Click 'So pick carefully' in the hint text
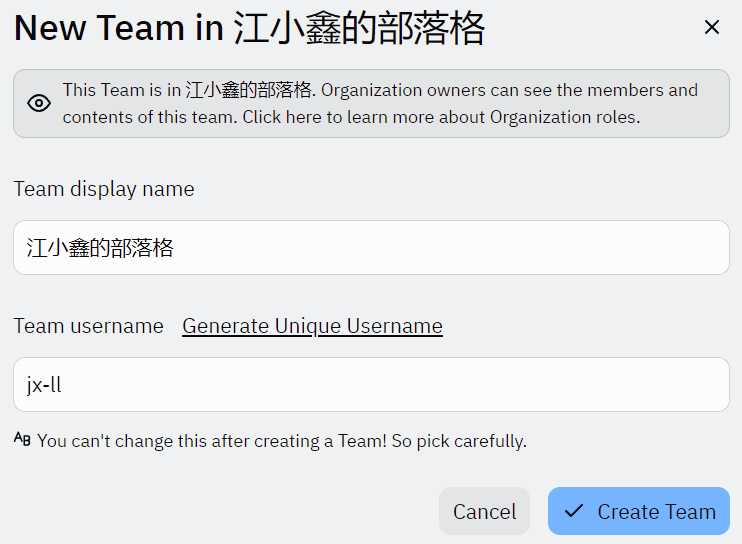The image size is (742, 544). pos(459,441)
